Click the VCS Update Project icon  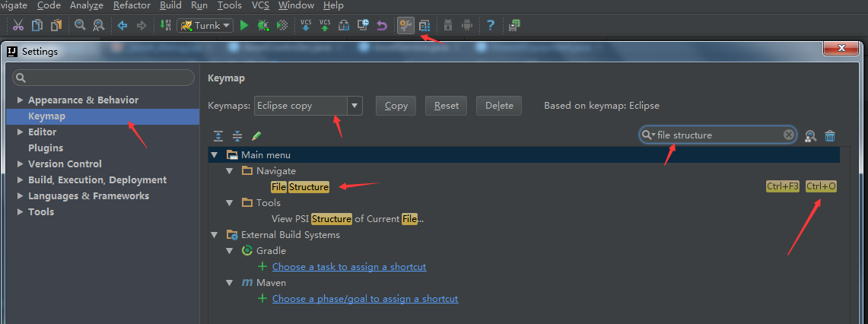click(x=306, y=25)
